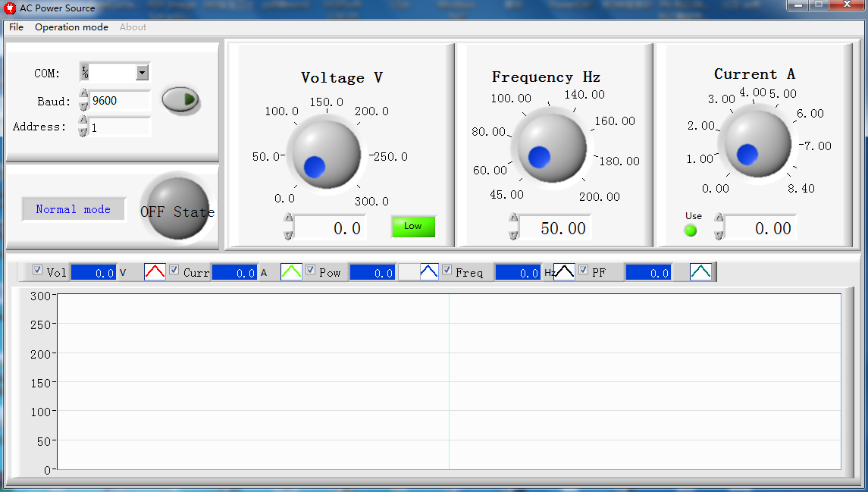Image resolution: width=868 pixels, height=492 pixels.
Task: Click the black Freq waveform plot icon
Action: point(564,272)
